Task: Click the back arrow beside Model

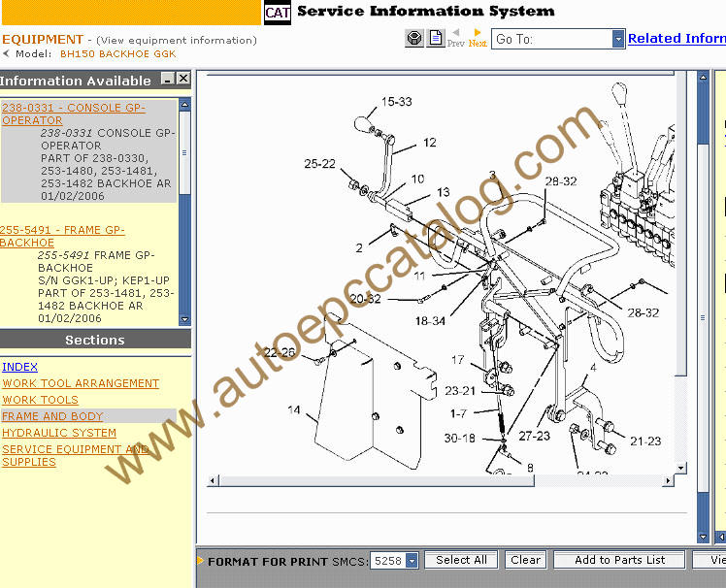Action: pos(6,53)
